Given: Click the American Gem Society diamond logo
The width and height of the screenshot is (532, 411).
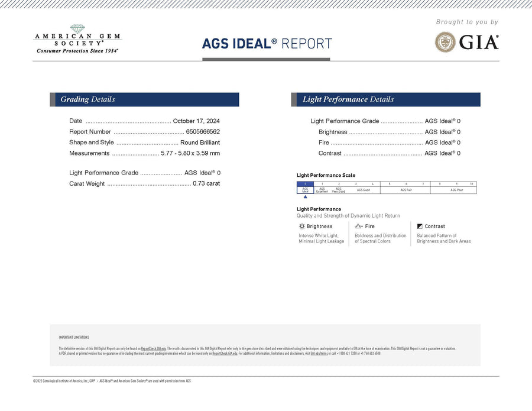Looking at the screenshot, I should 77,29.
